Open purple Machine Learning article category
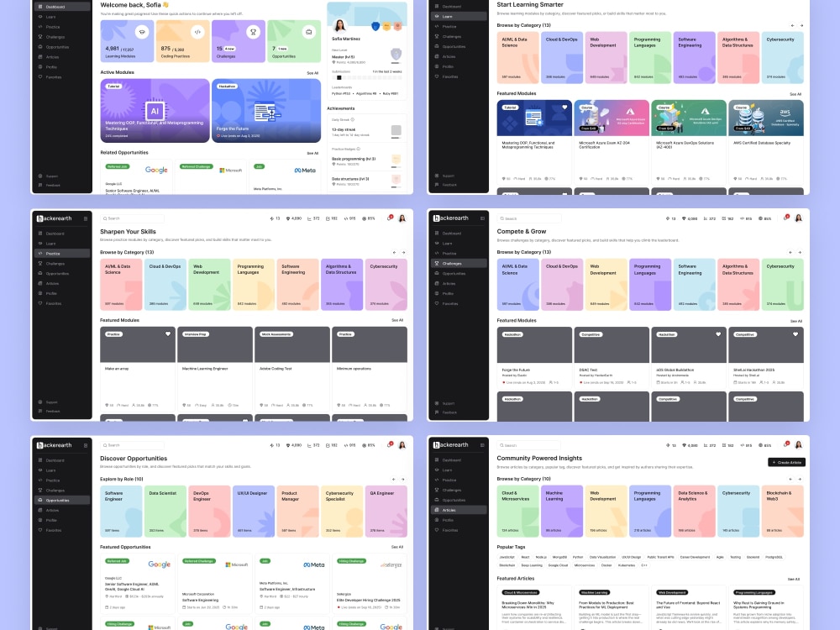The image size is (840, 630). coord(561,511)
